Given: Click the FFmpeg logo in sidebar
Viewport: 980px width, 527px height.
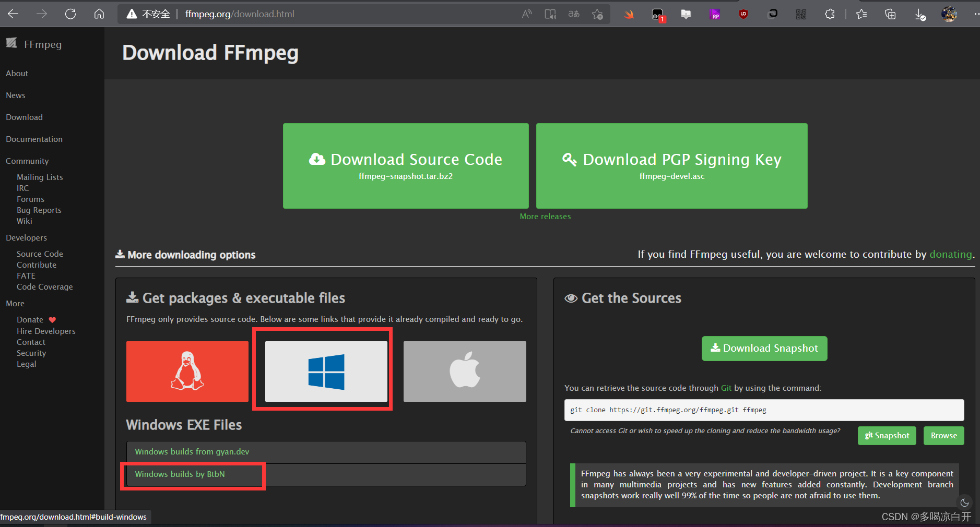Looking at the screenshot, I should point(11,43).
